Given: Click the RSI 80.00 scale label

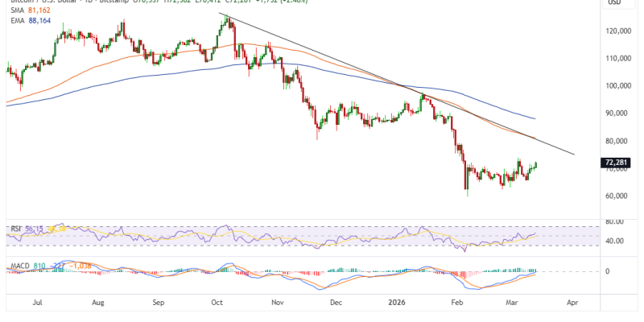Looking at the screenshot, I should 613,221.
